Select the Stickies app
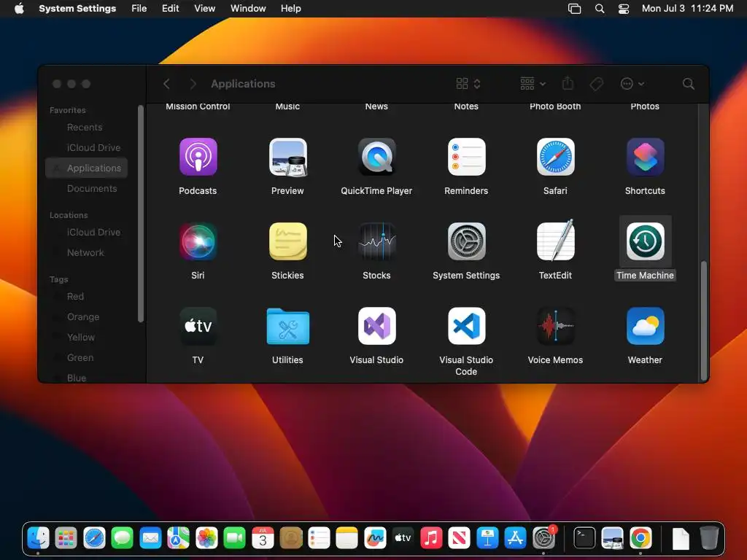Screen dimensions: 747x560 coord(287,242)
